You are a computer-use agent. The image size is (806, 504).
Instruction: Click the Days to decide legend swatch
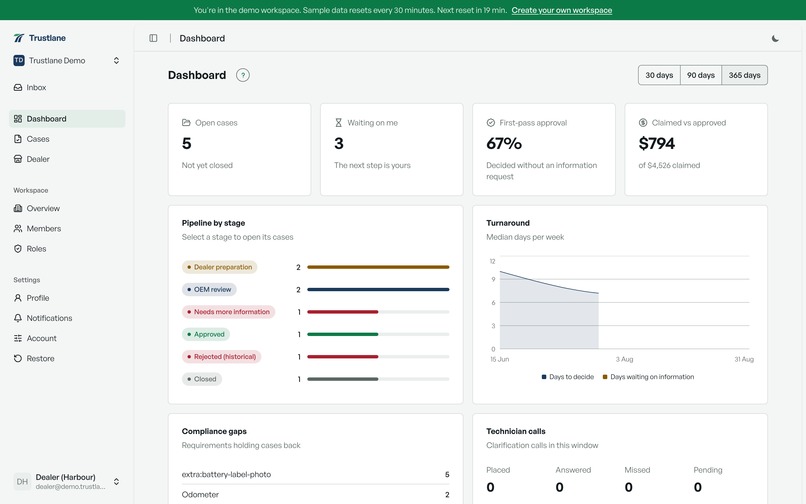pyautogui.click(x=544, y=377)
